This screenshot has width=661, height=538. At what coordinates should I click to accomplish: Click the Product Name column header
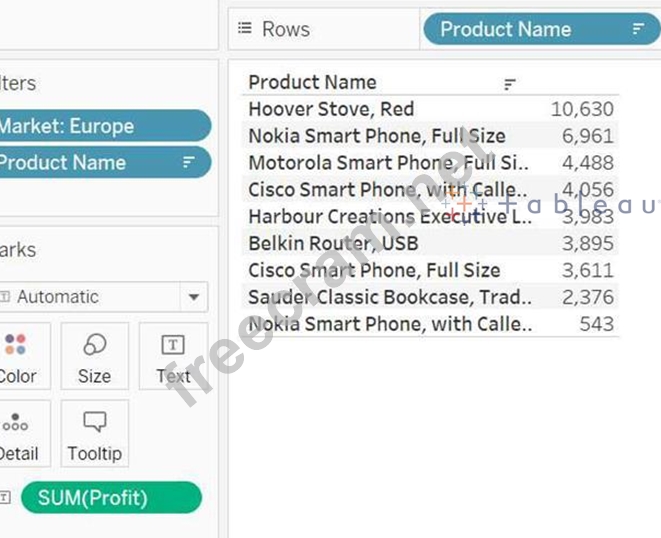click(x=313, y=83)
